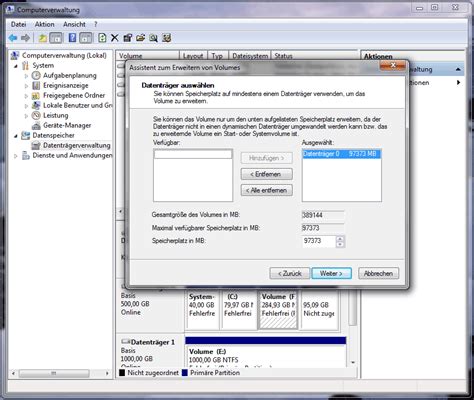This screenshot has width=474, height=400.
Task: Click the Zurück button
Action: [289, 273]
